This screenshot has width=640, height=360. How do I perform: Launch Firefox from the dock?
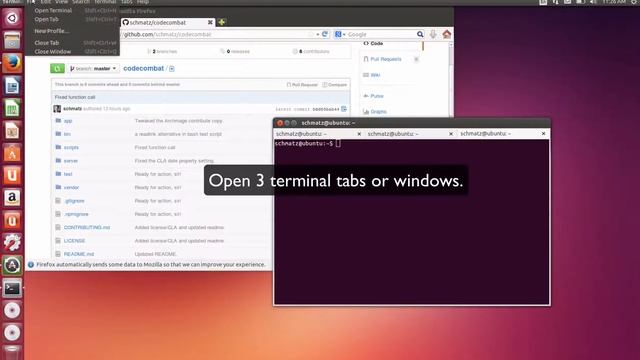pos(12,63)
